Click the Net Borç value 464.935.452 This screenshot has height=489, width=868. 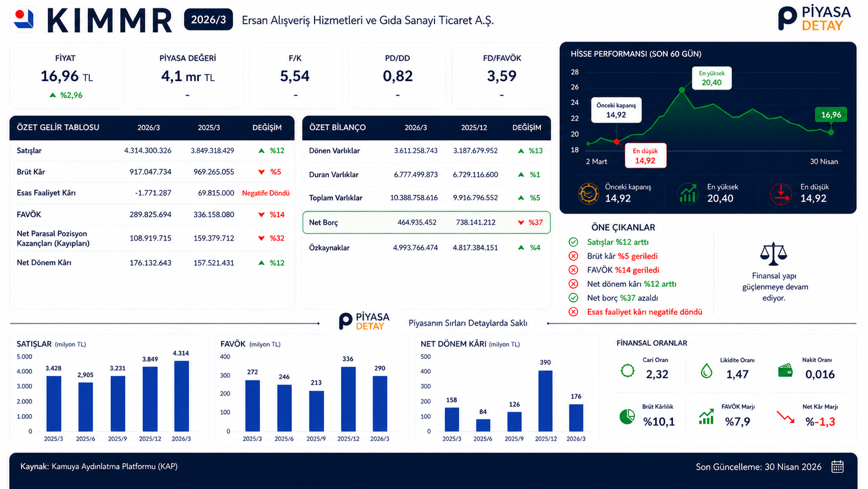417,222
